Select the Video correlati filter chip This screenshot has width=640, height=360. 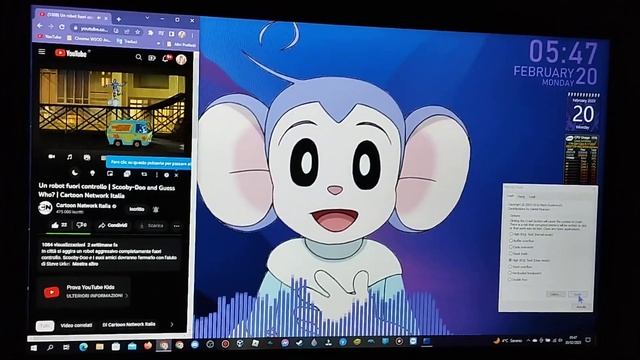[76, 325]
